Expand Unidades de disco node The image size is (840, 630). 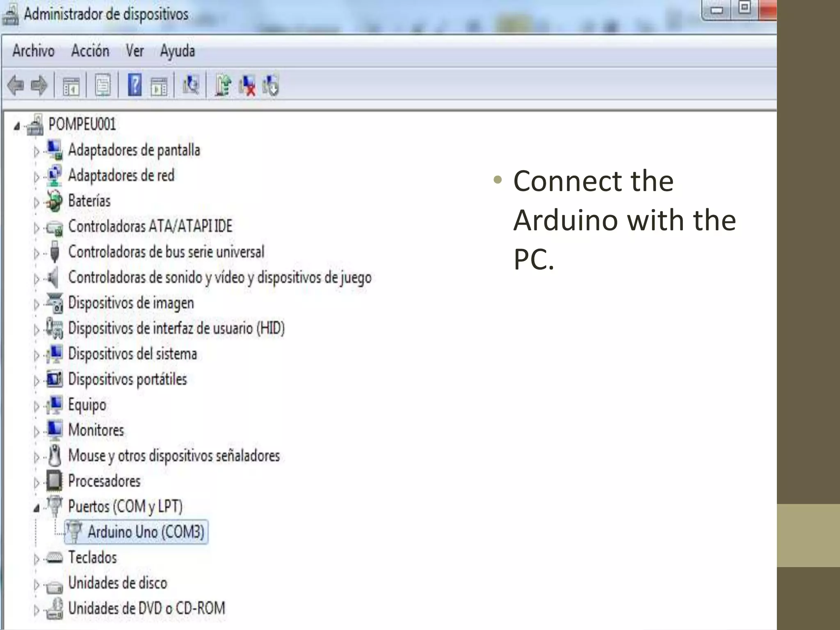[x=37, y=584]
